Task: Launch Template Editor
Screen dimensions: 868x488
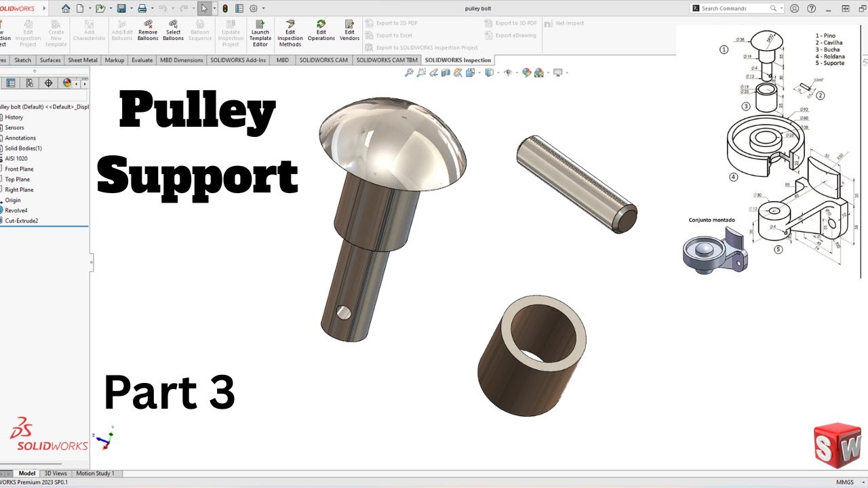Action: [x=260, y=33]
